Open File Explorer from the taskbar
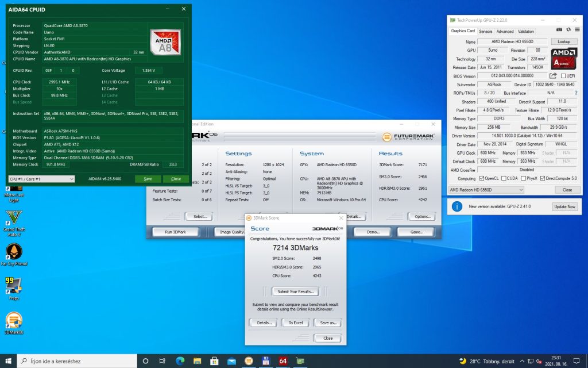Viewport: 588px width, 368px height. coord(198,361)
